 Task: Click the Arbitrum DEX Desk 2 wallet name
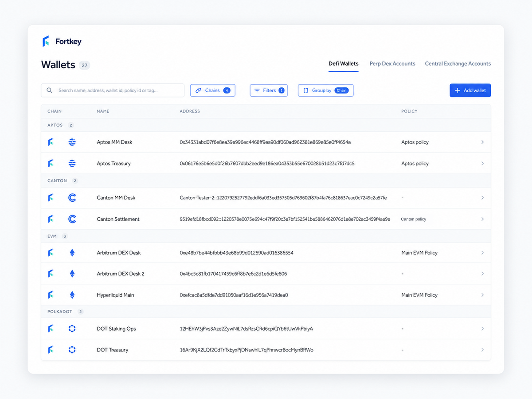(x=121, y=274)
